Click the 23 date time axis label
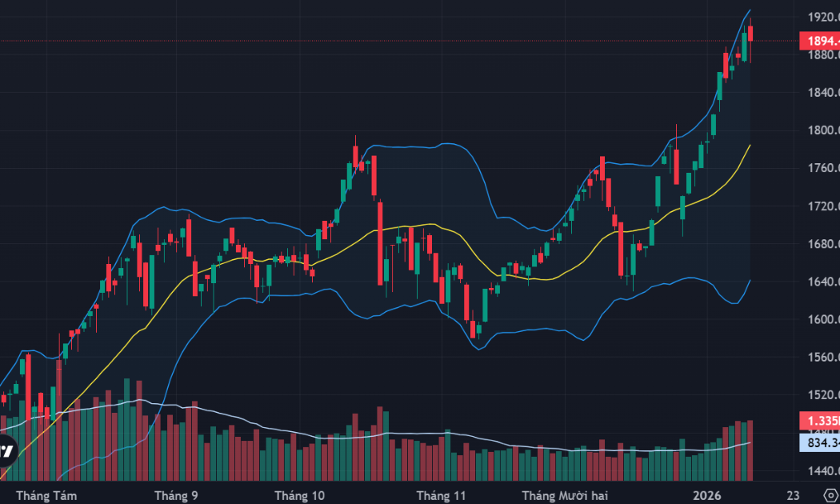Image resolution: width=840 pixels, height=504 pixels. [793, 495]
